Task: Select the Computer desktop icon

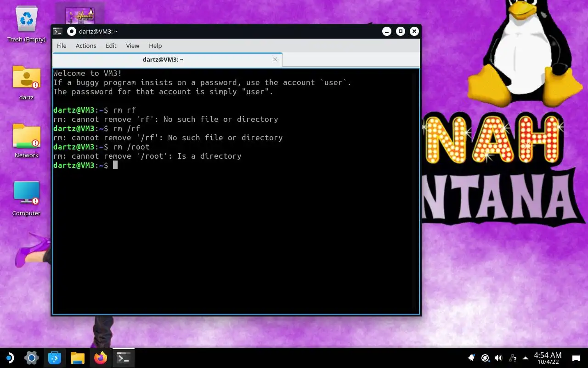Action: (x=27, y=198)
